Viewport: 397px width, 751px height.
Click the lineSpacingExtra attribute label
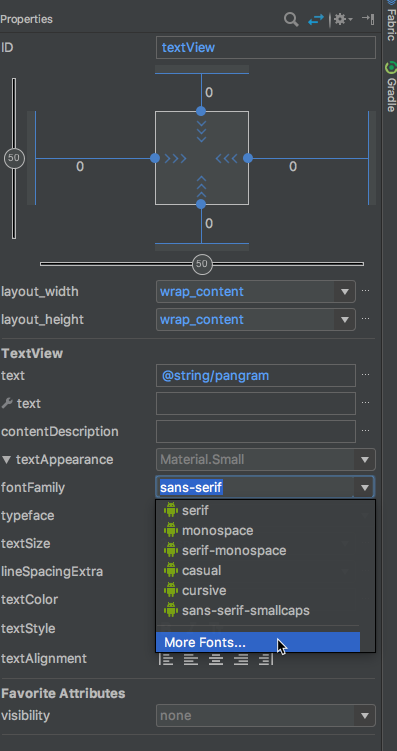pos(52,571)
